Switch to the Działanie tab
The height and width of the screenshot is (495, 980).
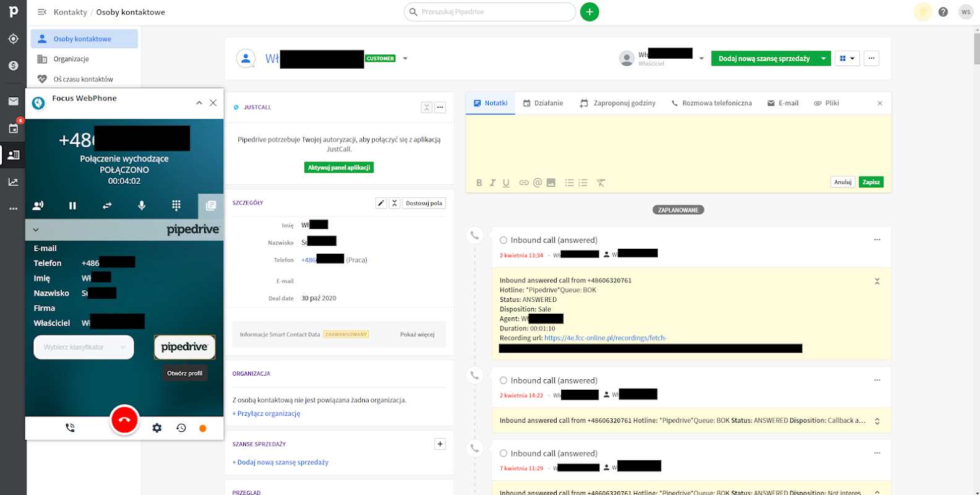pos(543,103)
